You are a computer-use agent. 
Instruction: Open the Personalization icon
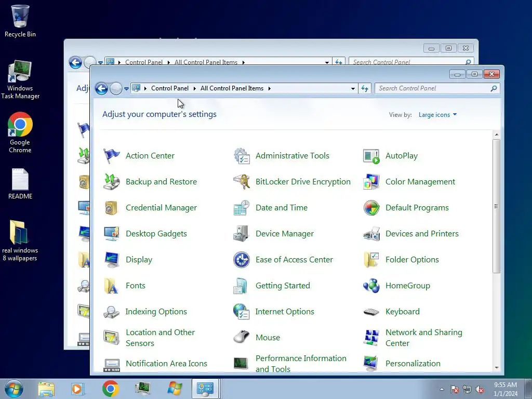(x=371, y=363)
